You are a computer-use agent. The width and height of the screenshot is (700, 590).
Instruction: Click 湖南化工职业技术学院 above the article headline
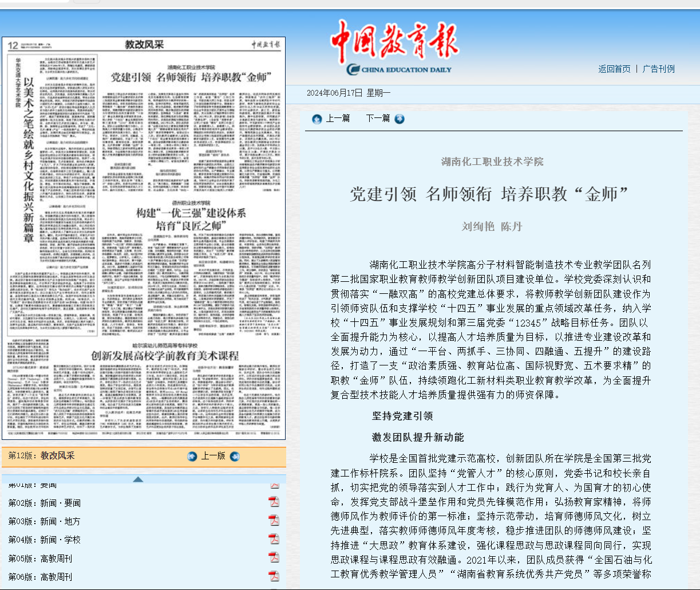(492, 162)
